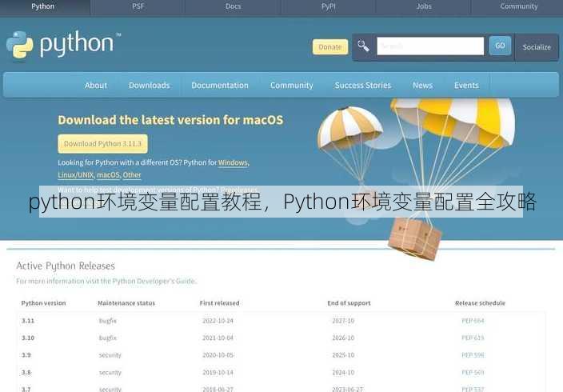The height and width of the screenshot is (392, 563).
Task: Open the Community top-bar tab
Action: (x=519, y=6)
